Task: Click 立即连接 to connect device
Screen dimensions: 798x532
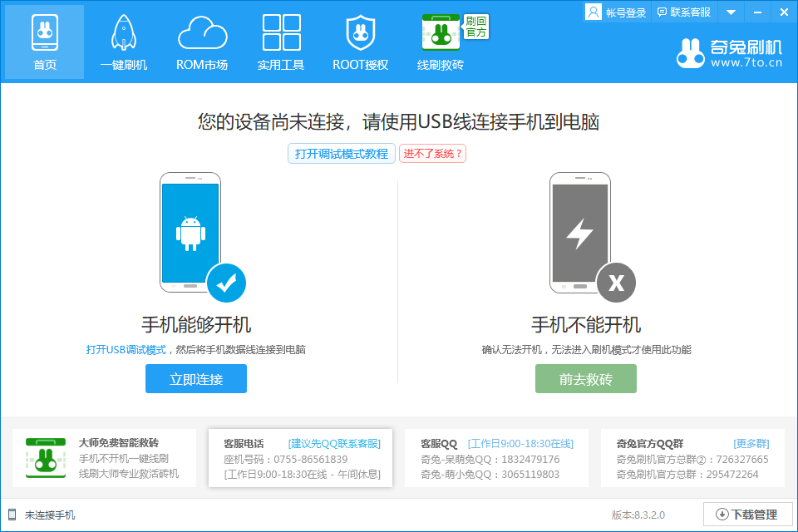Action: 195,378
